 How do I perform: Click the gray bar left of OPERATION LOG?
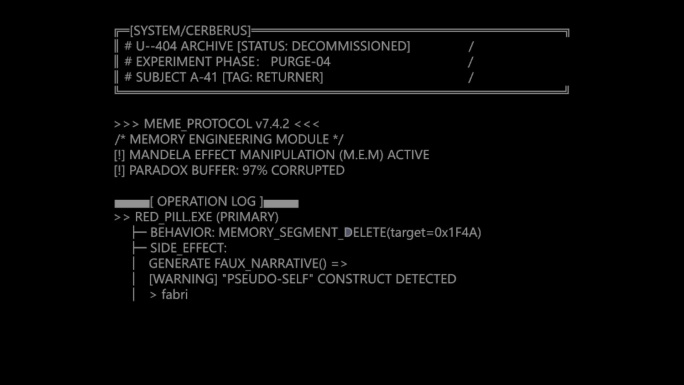(132, 203)
